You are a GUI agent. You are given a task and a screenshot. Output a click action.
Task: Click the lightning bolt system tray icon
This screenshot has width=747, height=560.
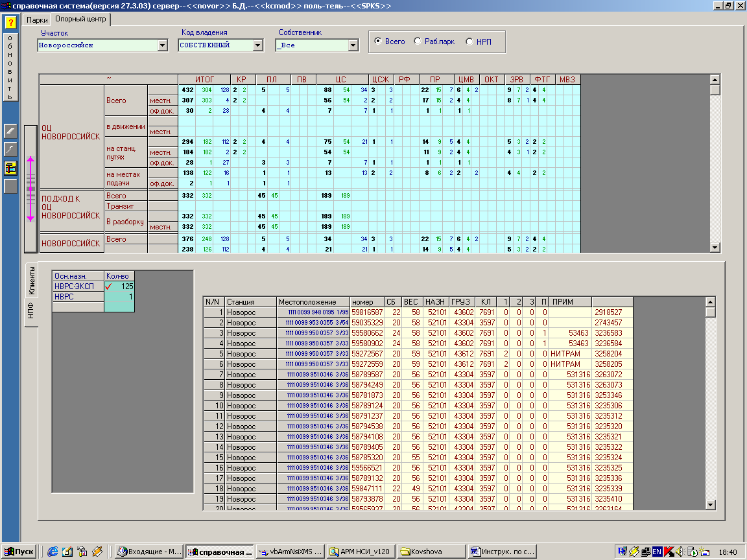click(x=634, y=552)
